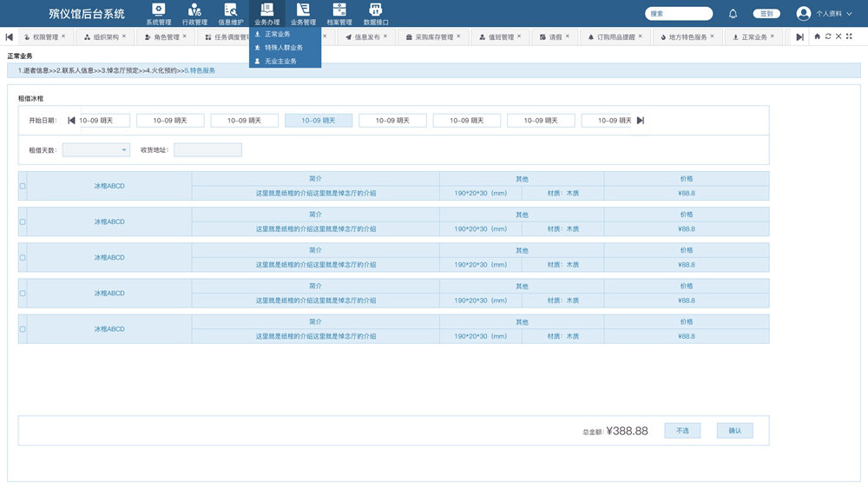This screenshot has height=489, width=868.
Task: Check the first 冰棺ABCD row checkbox
Action: click(23, 186)
